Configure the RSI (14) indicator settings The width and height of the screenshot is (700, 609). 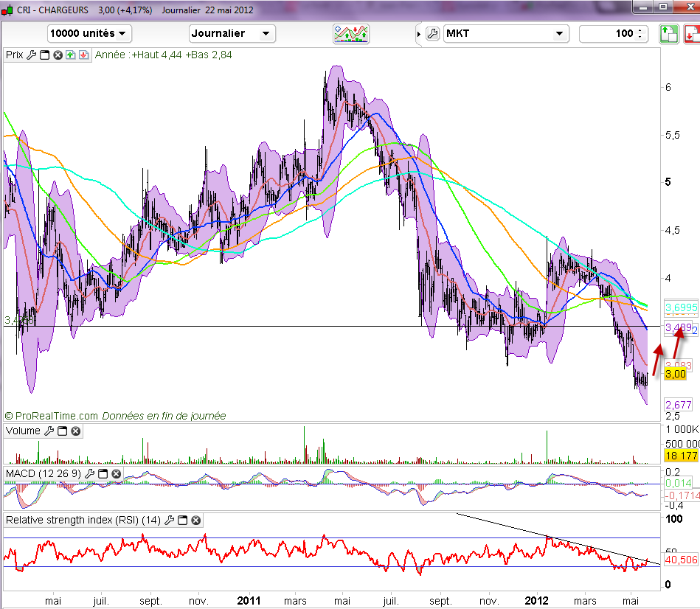pos(170,521)
